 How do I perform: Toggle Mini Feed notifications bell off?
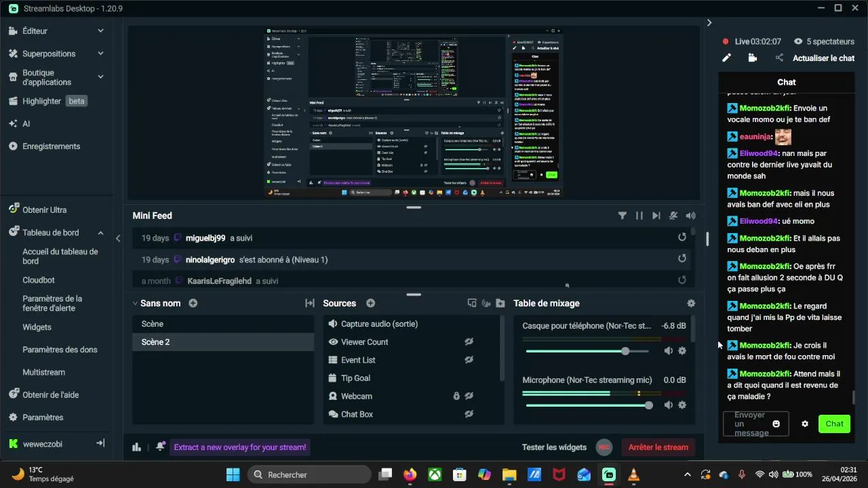click(x=673, y=216)
